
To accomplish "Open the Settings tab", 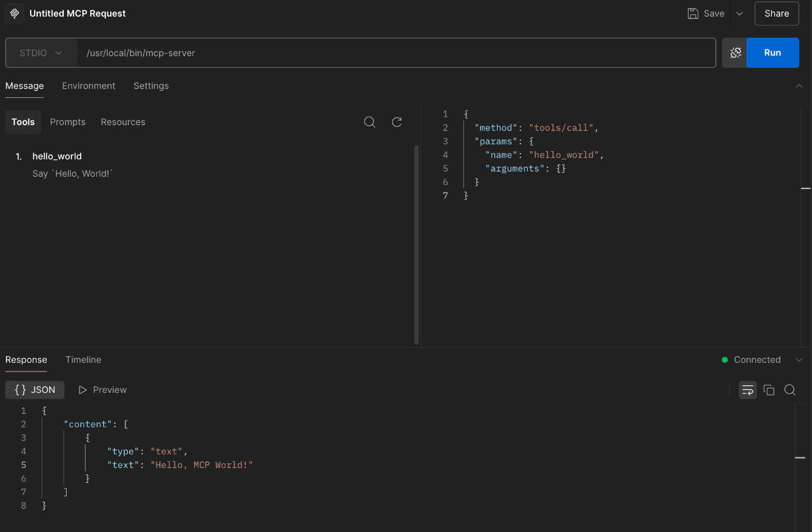I will [151, 86].
